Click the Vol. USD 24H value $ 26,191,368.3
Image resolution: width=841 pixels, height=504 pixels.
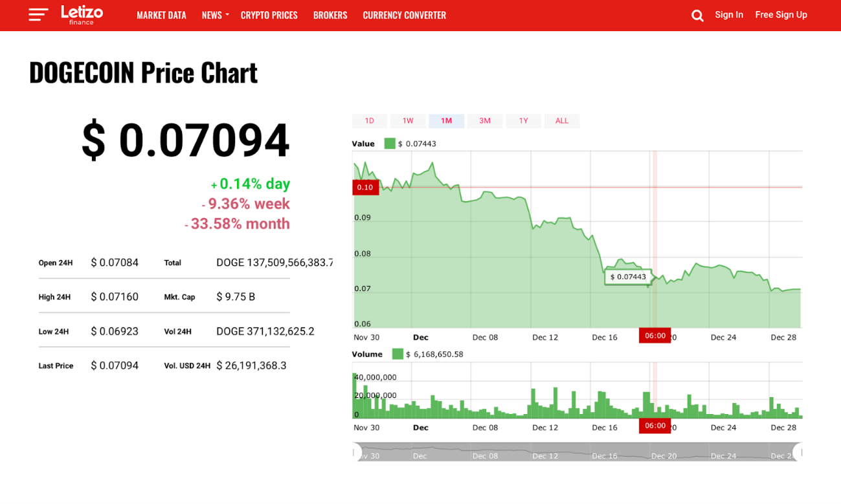tap(251, 366)
